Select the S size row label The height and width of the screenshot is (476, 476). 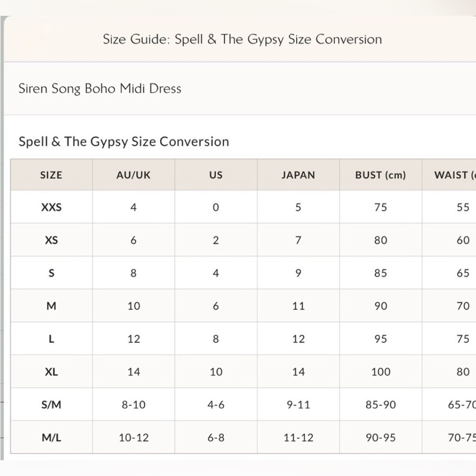(x=51, y=273)
